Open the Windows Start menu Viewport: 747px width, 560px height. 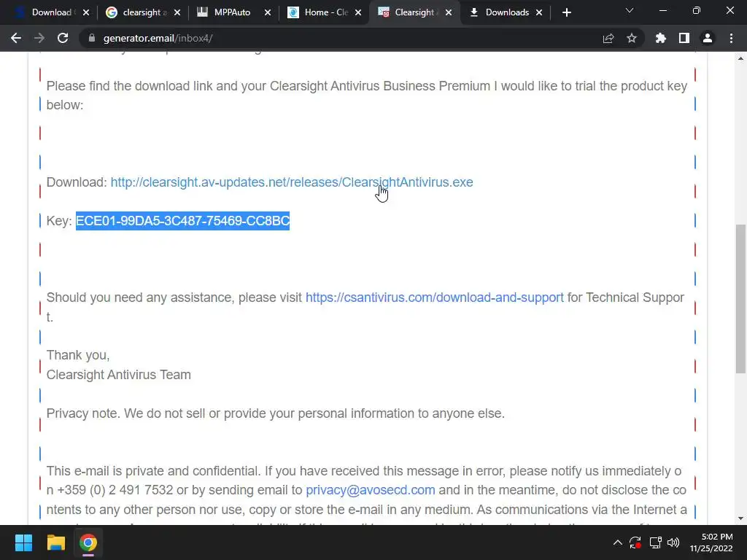23,542
